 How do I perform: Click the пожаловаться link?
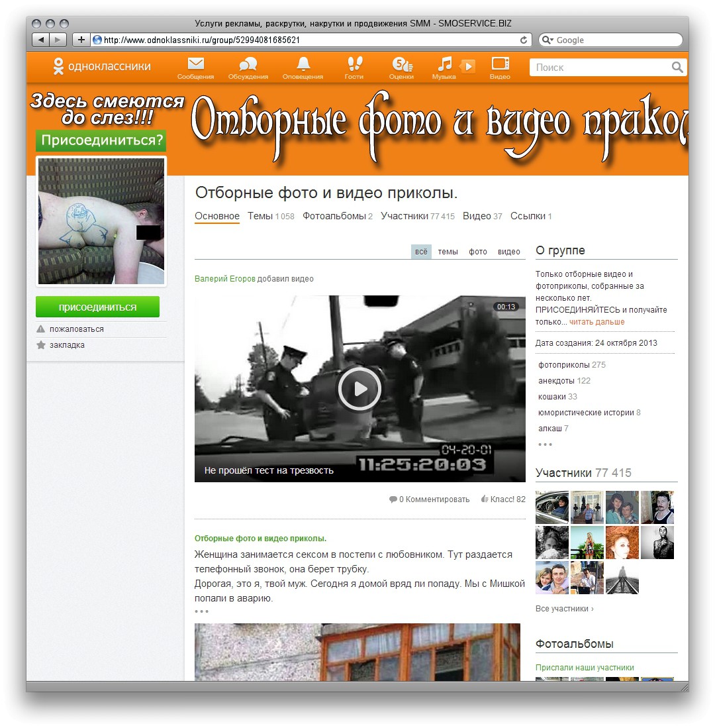click(x=77, y=329)
